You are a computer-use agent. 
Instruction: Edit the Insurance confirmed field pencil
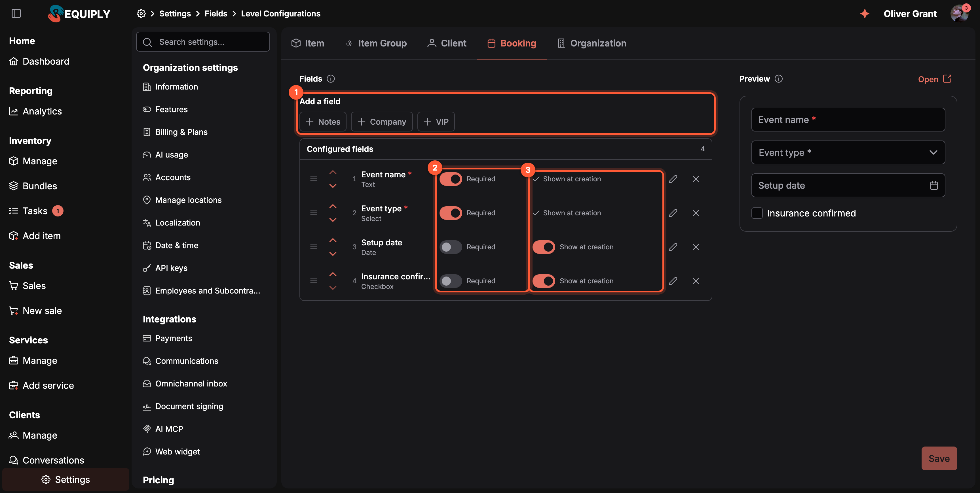(x=673, y=281)
